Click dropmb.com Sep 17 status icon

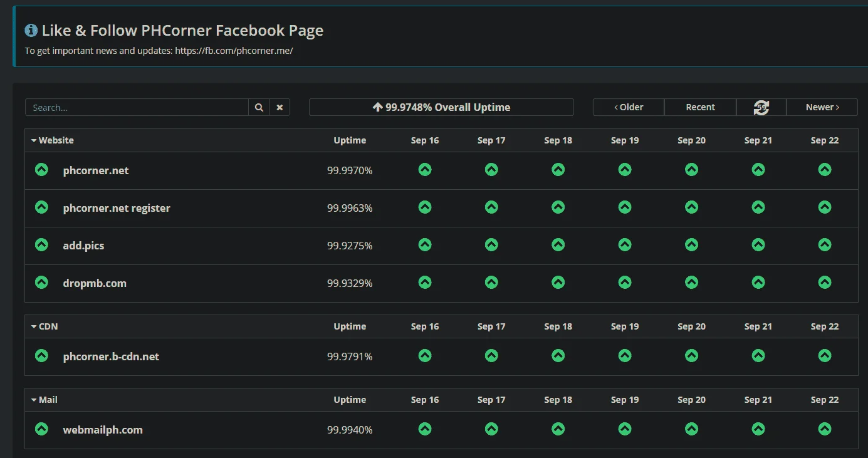tap(491, 282)
